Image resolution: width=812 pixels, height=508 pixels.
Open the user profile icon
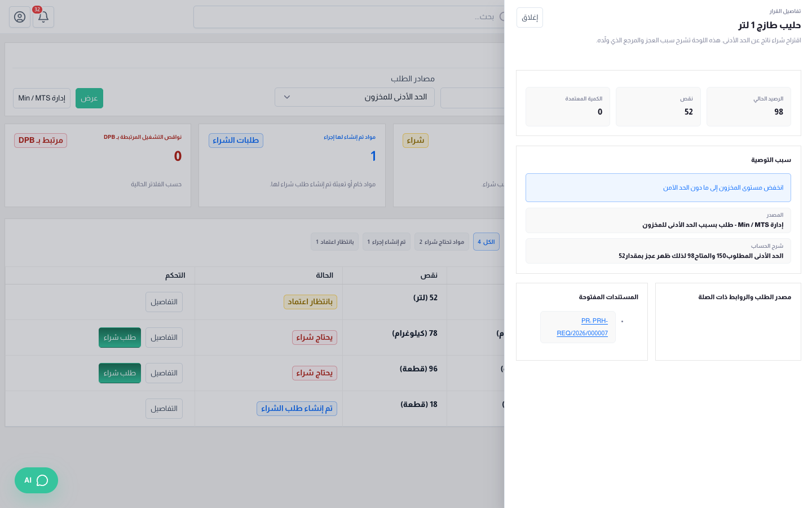pyautogui.click(x=20, y=17)
